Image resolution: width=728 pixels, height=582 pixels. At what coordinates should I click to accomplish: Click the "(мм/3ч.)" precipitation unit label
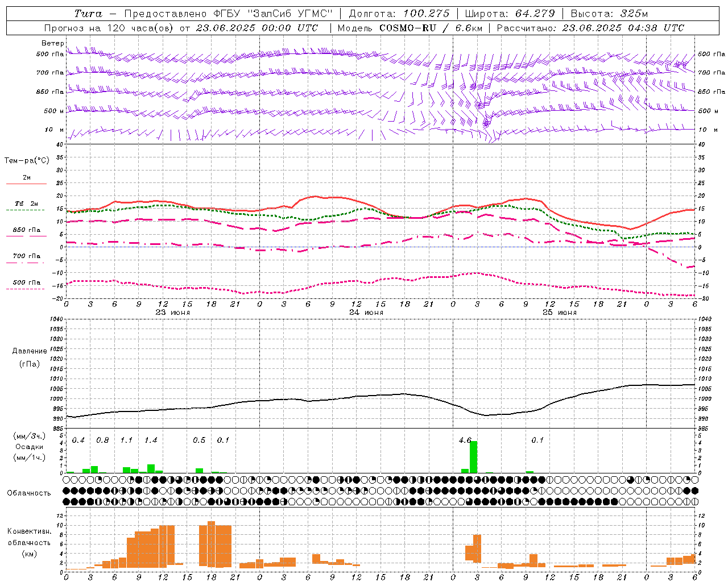point(30,436)
